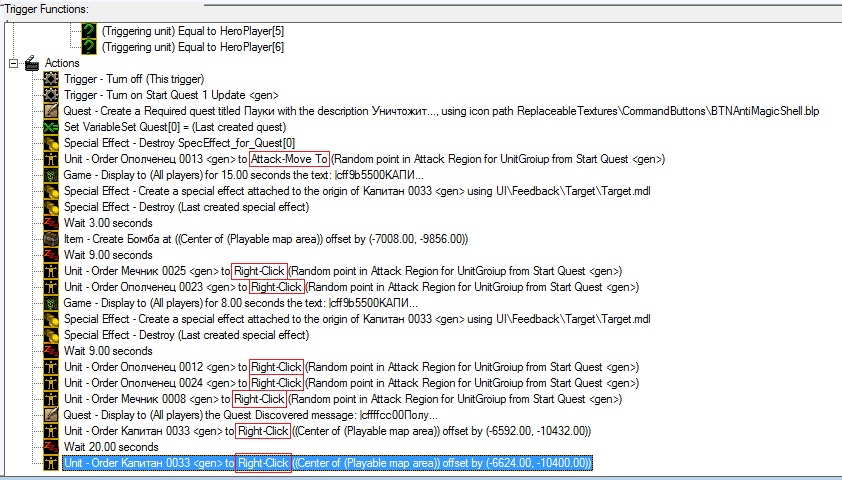Click the 'Trigger Functions:' panel label
Screen dimensions: 842x480
(47, 9)
